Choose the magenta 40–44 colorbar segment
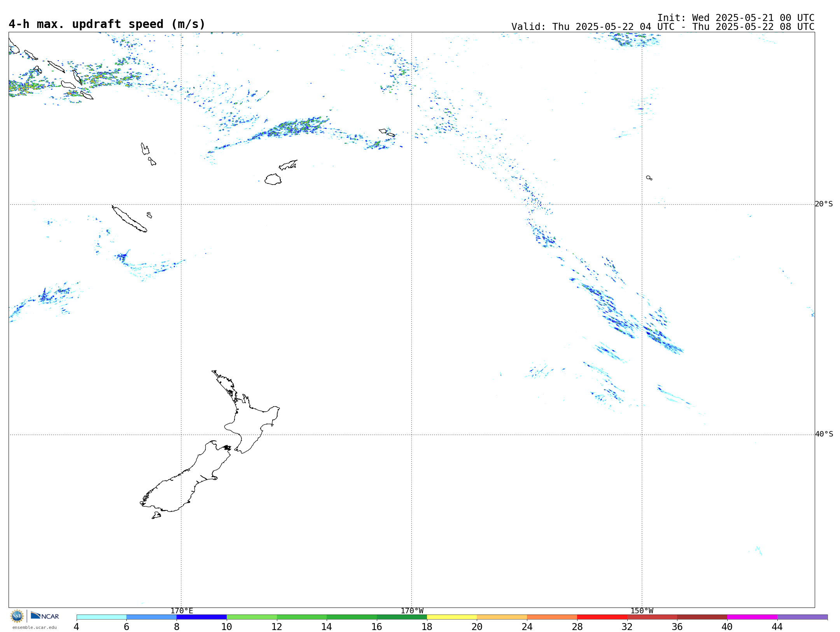This screenshot has height=632, width=840. pyautogui.click(x=752, y=617)
